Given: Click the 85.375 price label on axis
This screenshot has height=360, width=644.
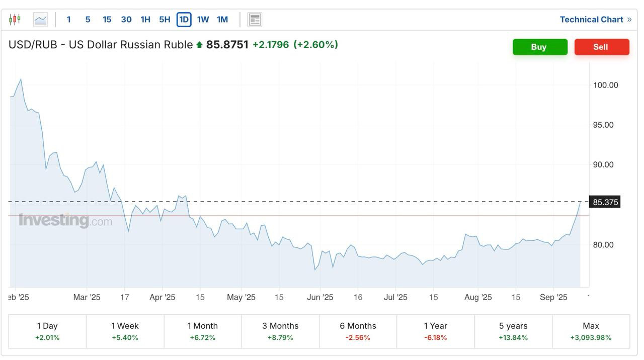Looking at the screenshot, I should pos(605,202).
